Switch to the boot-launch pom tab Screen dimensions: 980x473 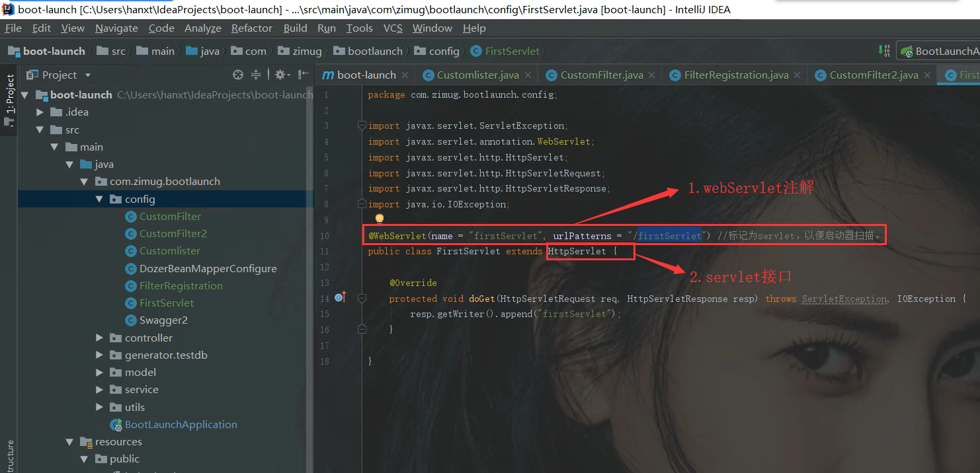pyautogui.click(x=366, y=75)
